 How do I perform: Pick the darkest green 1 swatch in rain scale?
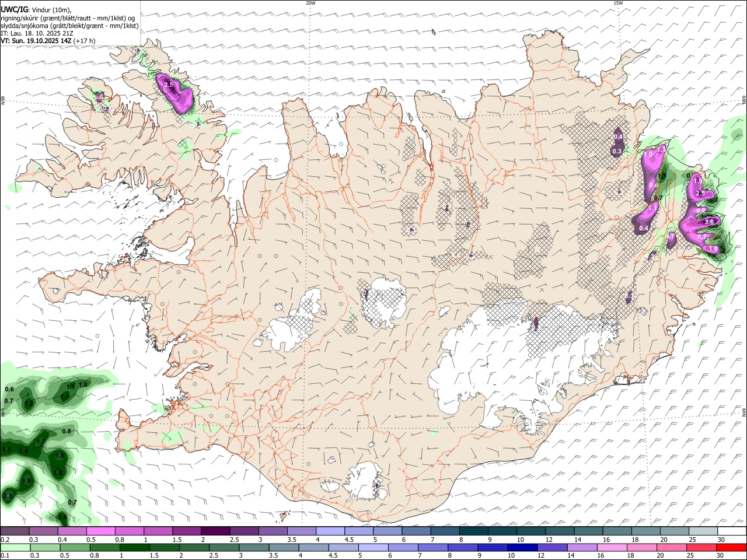(x=134, y=547)
